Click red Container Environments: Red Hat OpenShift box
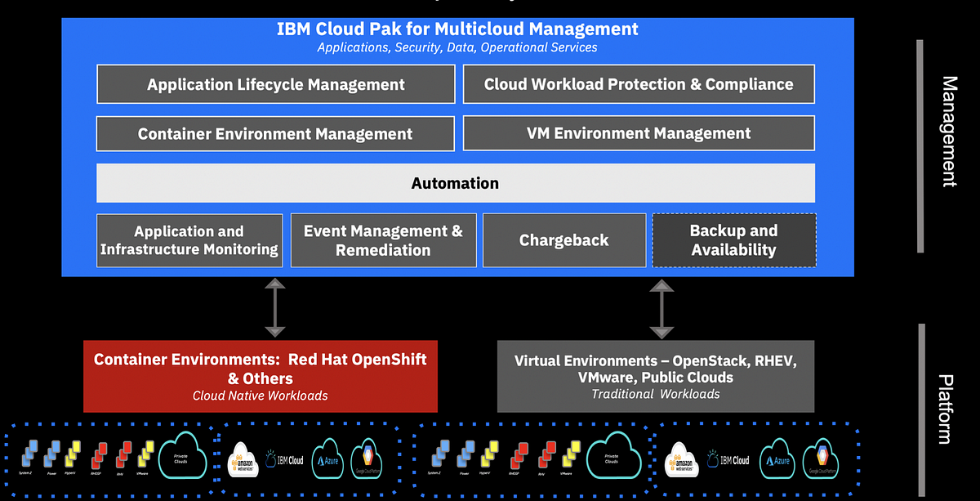The height and width of the screenshot is (501, 980). (261, 376)
